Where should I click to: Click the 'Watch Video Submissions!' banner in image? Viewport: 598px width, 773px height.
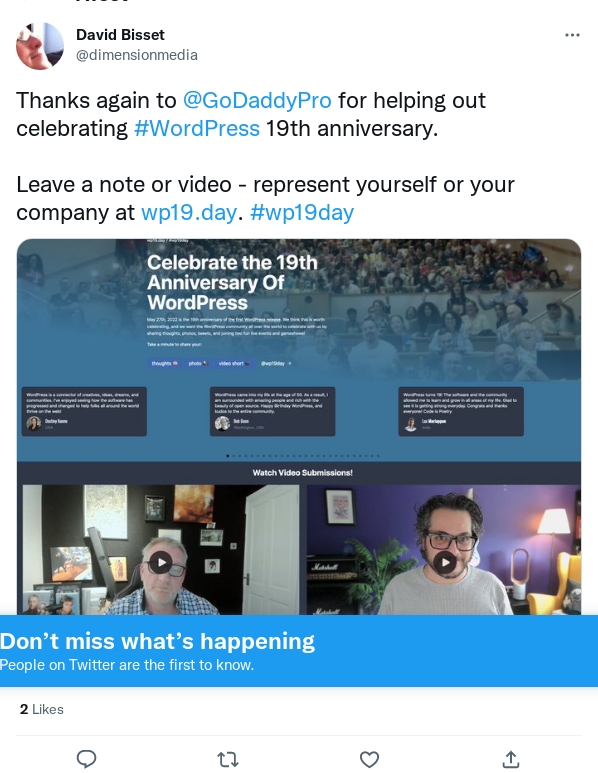tap(302, 473)
